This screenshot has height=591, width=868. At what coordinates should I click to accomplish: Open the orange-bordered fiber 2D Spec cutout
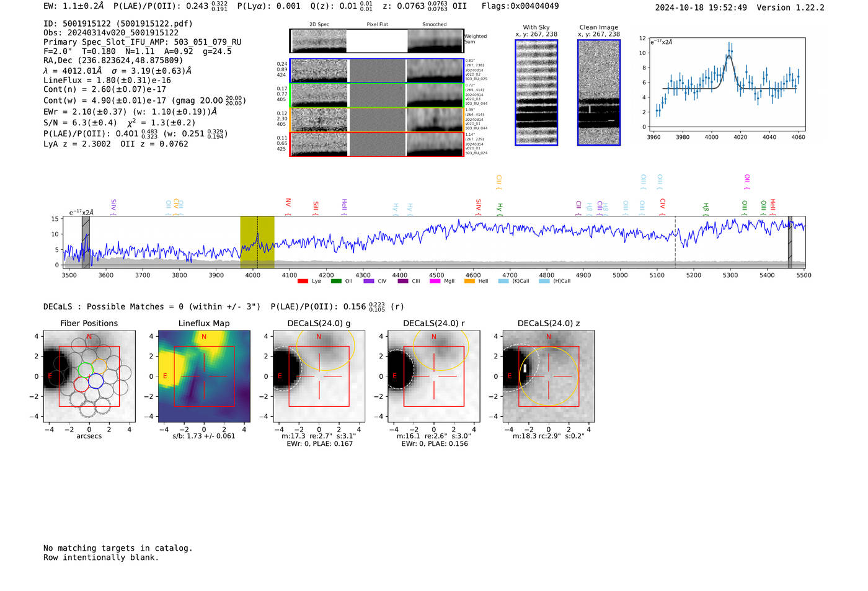pyautogui.click(x=319, y=120)
